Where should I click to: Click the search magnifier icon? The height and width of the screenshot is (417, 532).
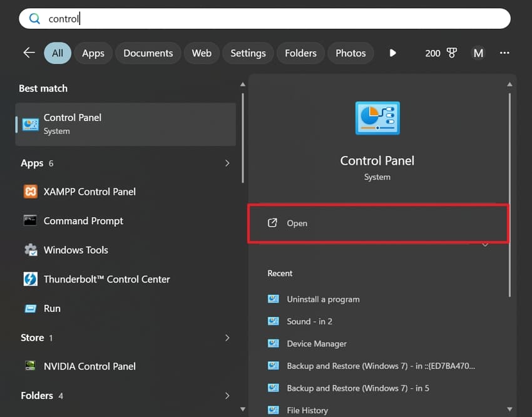point(34,18)
